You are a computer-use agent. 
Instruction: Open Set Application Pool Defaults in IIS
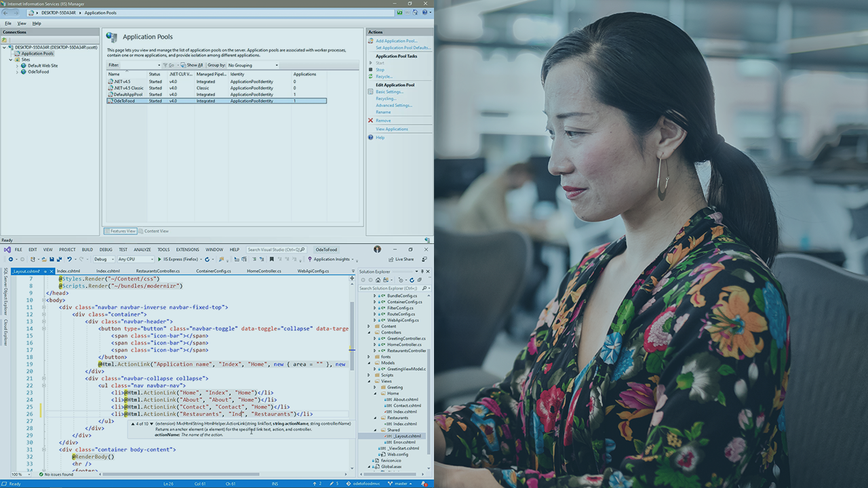point(403,47)
